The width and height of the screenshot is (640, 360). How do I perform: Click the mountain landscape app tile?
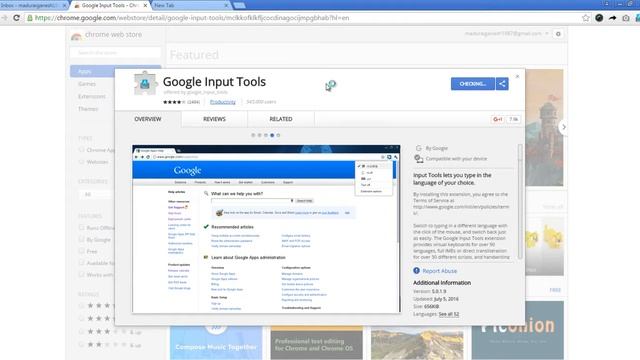[x=417, y=342]
